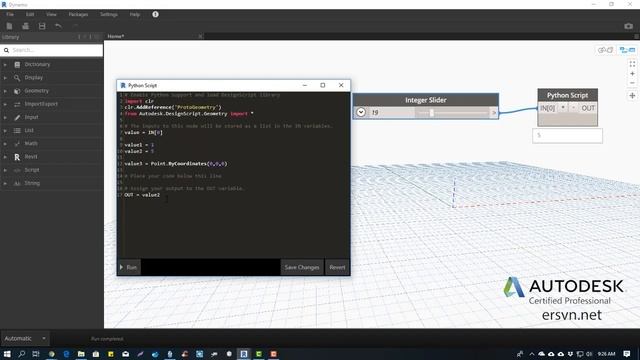Click the Geometry category cube icon
This screenshot has height=360, width=640.
(17, 91)
